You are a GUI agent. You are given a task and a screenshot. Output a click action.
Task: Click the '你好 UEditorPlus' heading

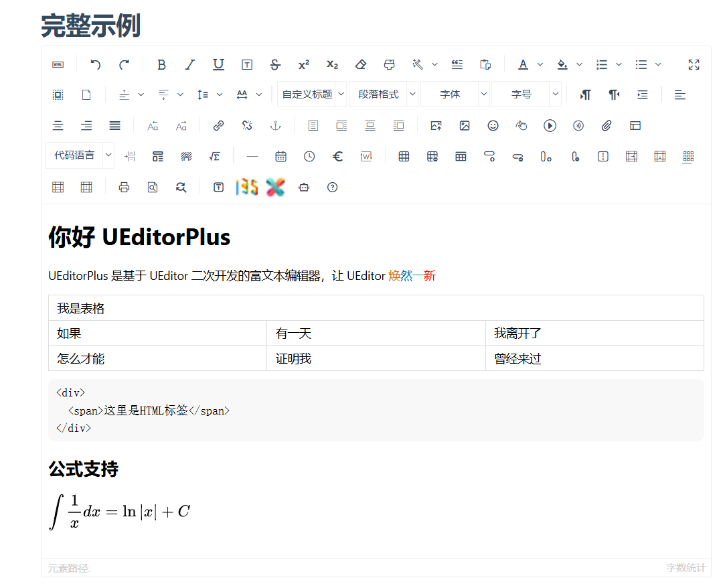[x=139, y=237]
